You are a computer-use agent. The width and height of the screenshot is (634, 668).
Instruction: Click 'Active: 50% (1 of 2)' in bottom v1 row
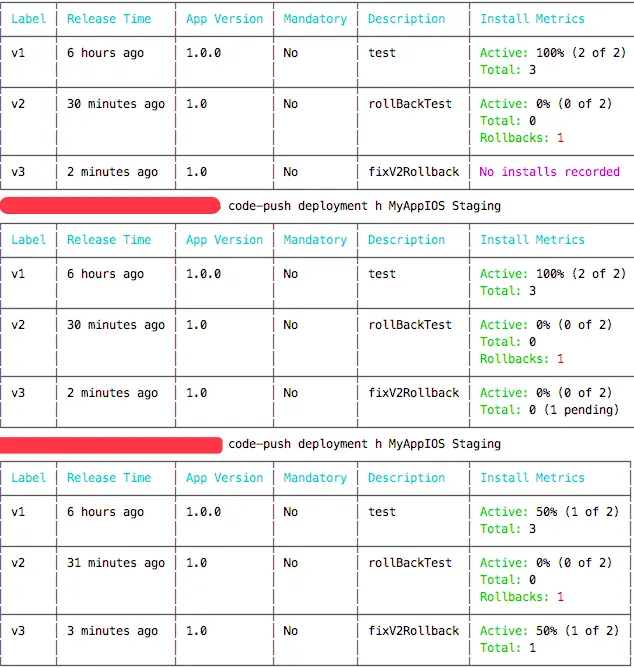pos(549,512)
